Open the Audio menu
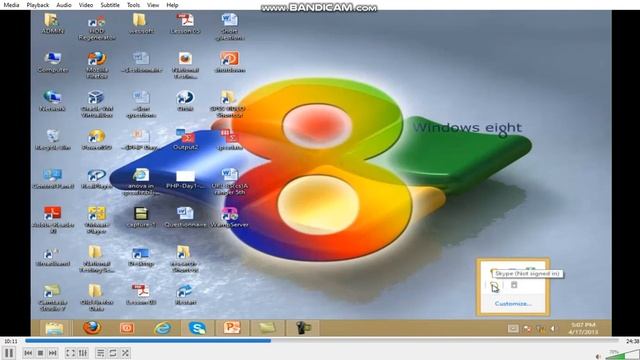640x360 pixels. click(64, 5)
